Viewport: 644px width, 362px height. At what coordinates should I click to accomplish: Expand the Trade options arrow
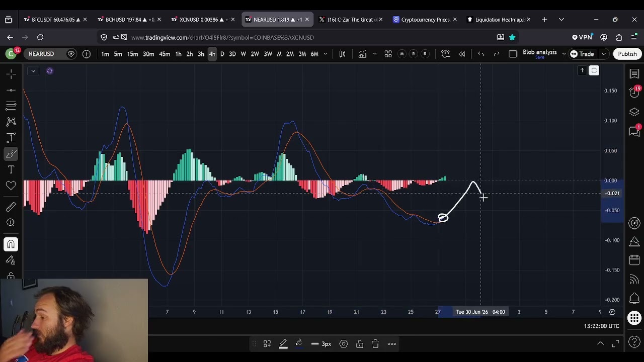(604, 54)
